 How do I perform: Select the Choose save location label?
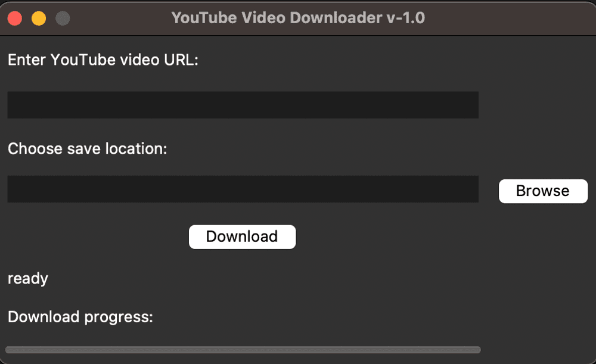(x=88, y=149)
